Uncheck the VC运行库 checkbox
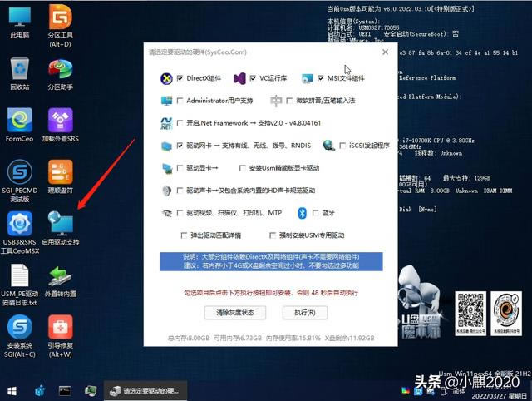The image size is (532, 401). pyautogui.click(x=253, y=78)
